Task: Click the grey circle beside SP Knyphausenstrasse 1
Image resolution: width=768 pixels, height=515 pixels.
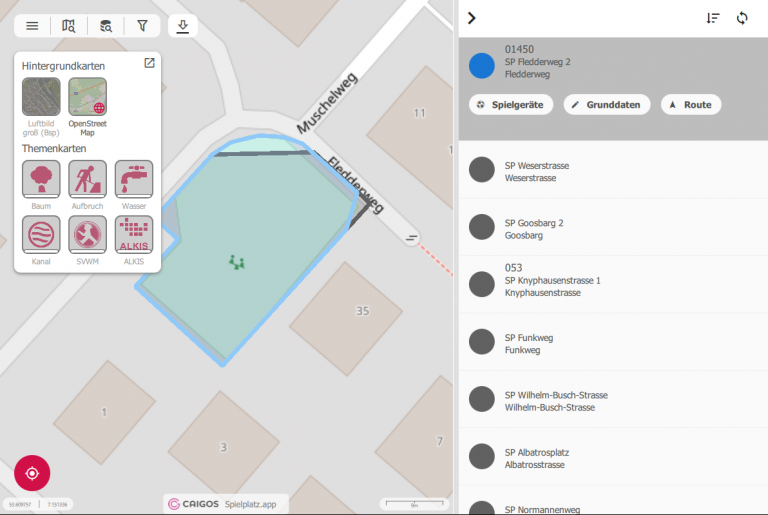Action: pos(482,284)
